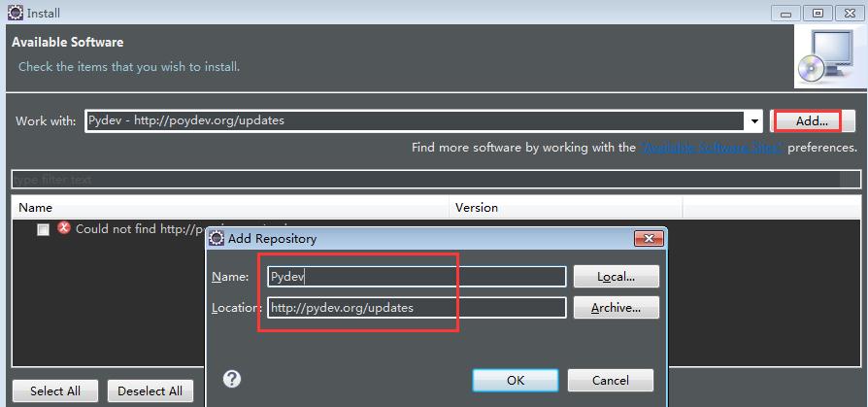Click the 'Available Software' heading
868x407 pixels.
pos(68,42)
